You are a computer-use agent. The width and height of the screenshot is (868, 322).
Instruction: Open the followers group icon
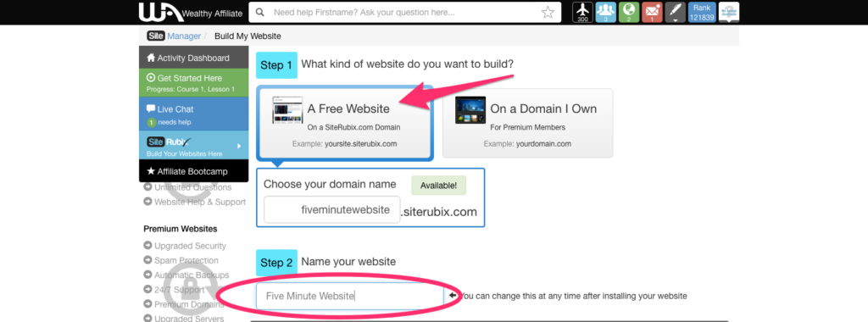pos(605,12)
